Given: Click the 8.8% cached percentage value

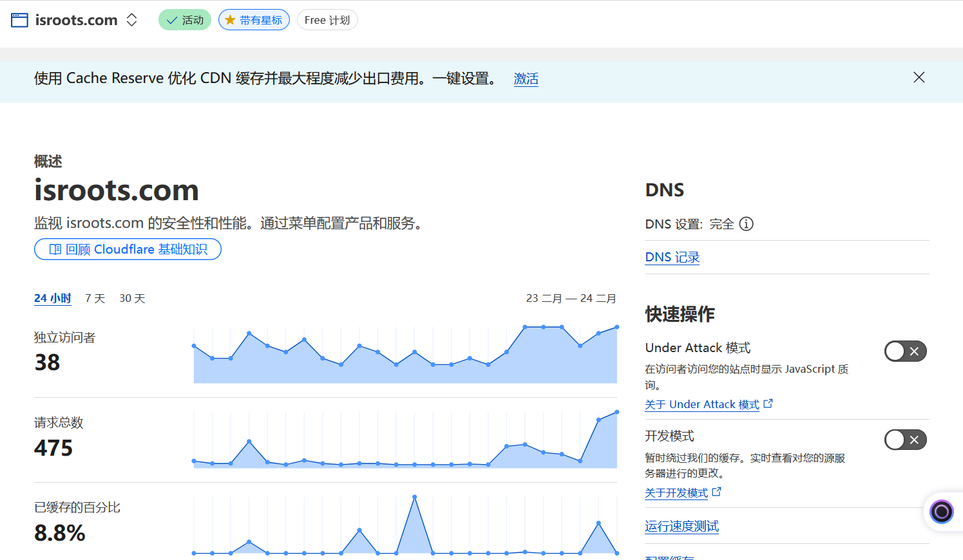Looking at the screenshot, I should coord(60,533).
